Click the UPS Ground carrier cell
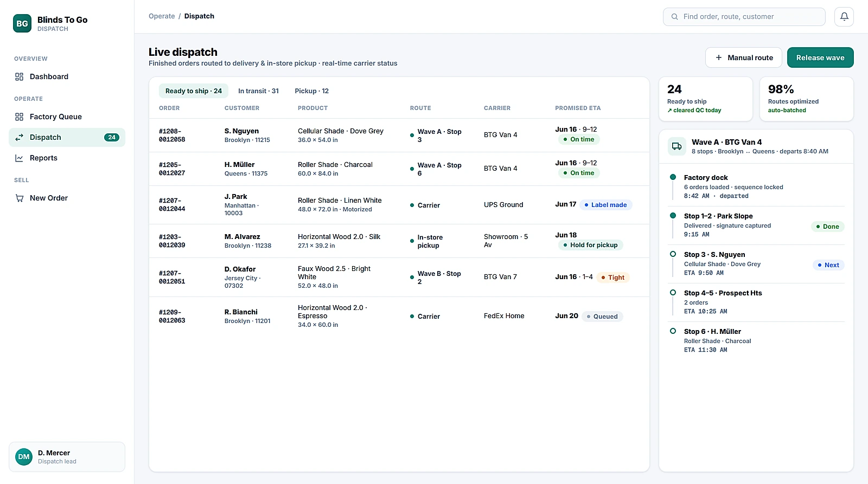The height and width of the screenshot is (484, 868). (x=503, y=205)
